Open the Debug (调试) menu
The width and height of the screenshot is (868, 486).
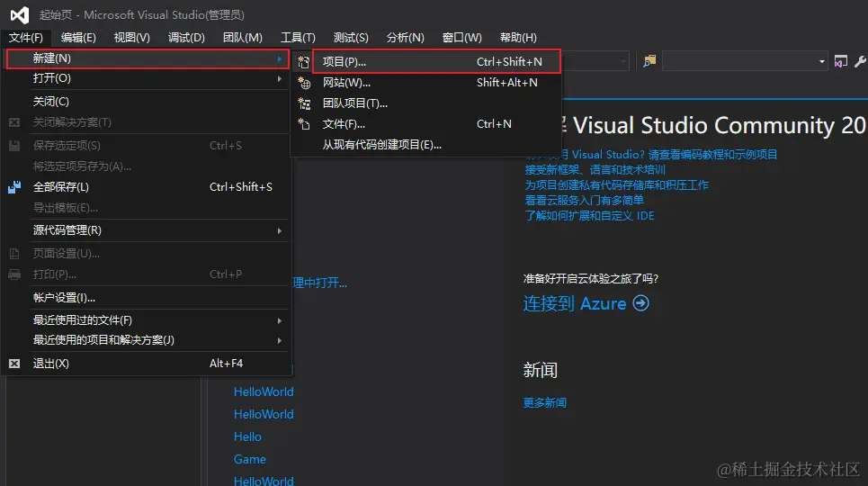pos(186,38)
